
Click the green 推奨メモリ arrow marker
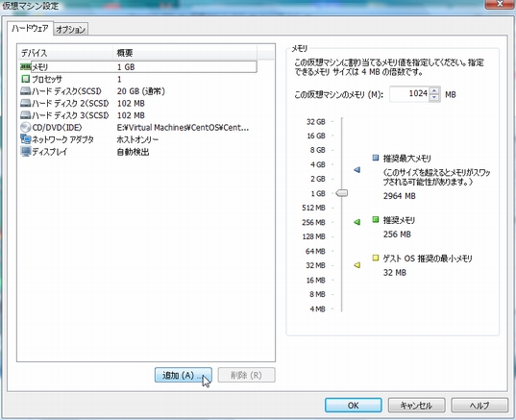[x=357, y=222]
